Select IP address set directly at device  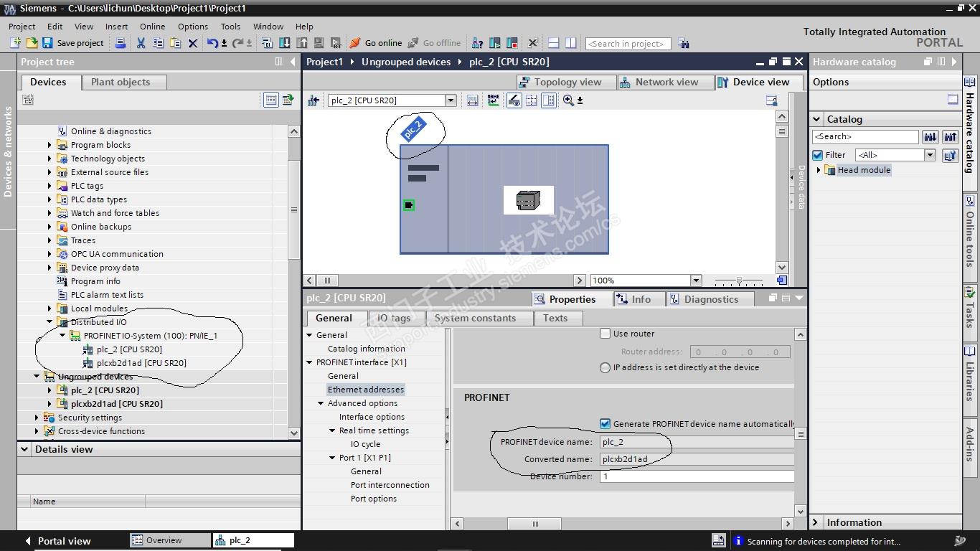(x=605, y=367)
